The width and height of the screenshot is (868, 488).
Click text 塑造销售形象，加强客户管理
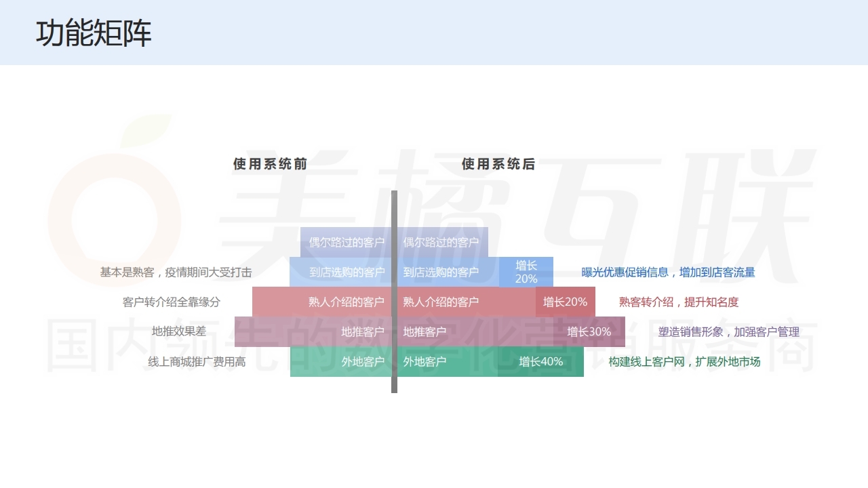click(x=729, y=332)
